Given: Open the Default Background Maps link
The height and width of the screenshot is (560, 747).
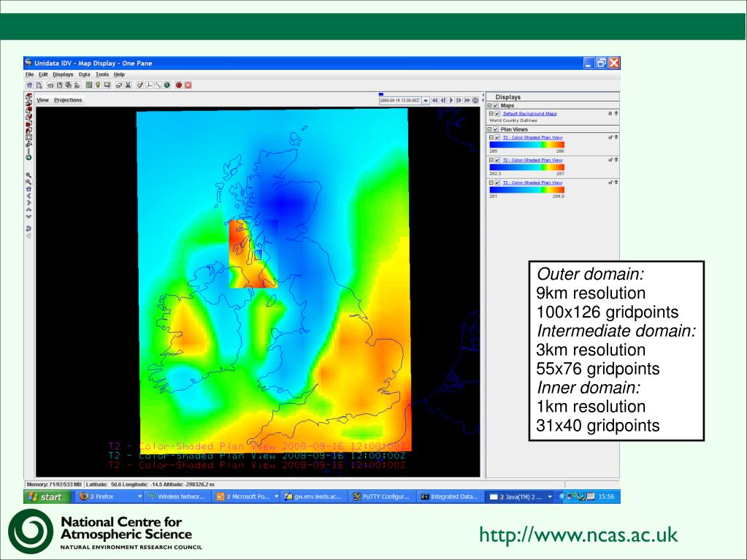Looking at the screenshot, I should click(529, 114).
